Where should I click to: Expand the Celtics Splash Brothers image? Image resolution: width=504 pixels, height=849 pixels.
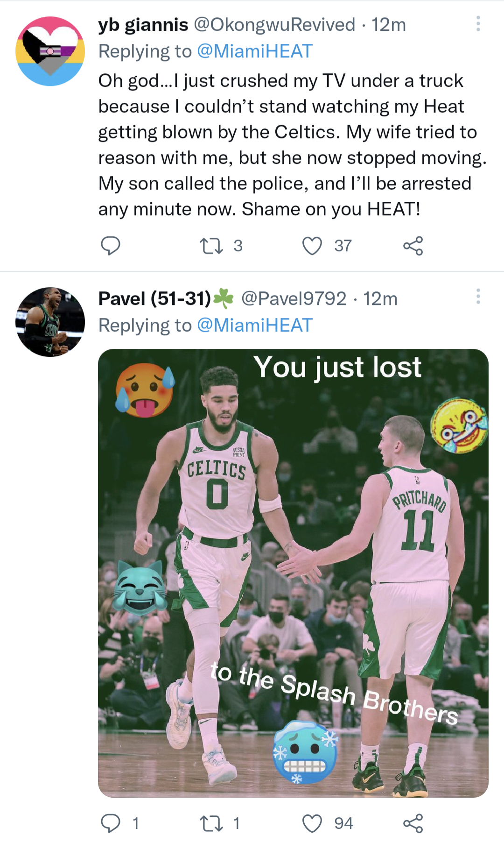point(293,573)
